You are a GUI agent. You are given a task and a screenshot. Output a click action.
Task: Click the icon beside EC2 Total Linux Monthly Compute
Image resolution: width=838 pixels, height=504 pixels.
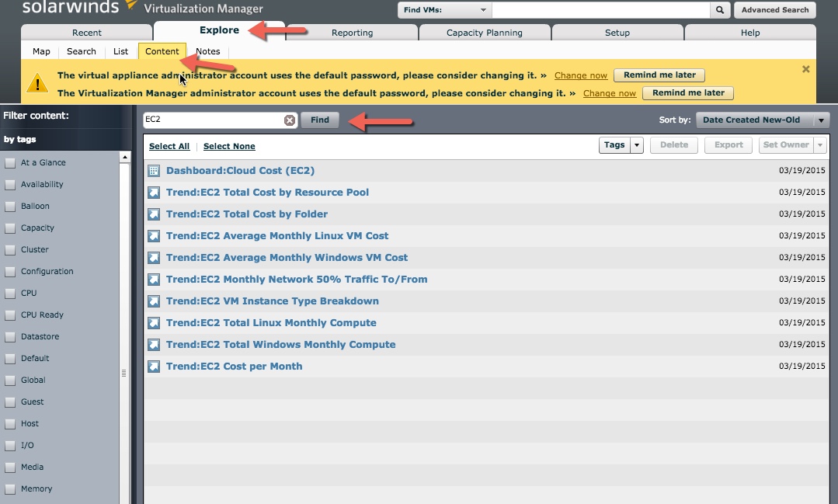coord(154,323)
